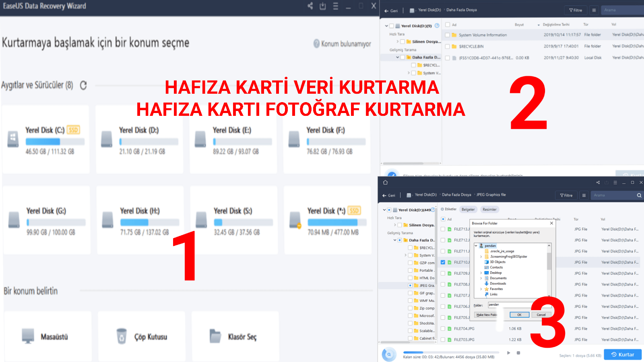
Task: Click the play icon next to scan progress
Action: tap(509, 353)
